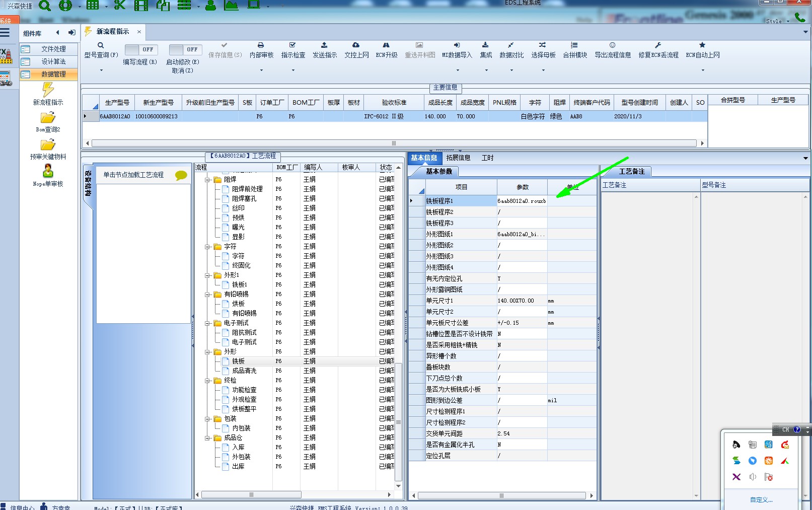The image size is (812, 510).
Task: Click the 集成 download icon
Action: pos(485,45)
